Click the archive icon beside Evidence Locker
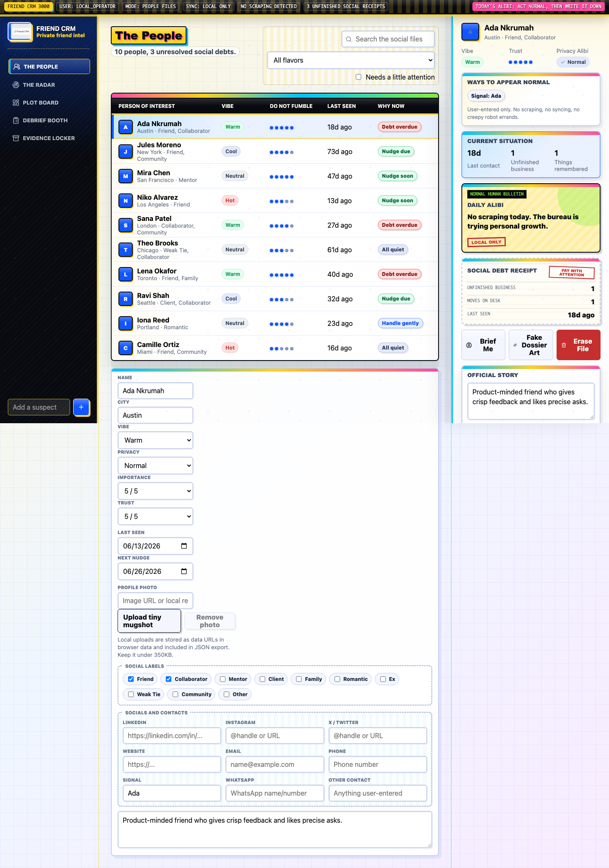 (x=16, y=138)
